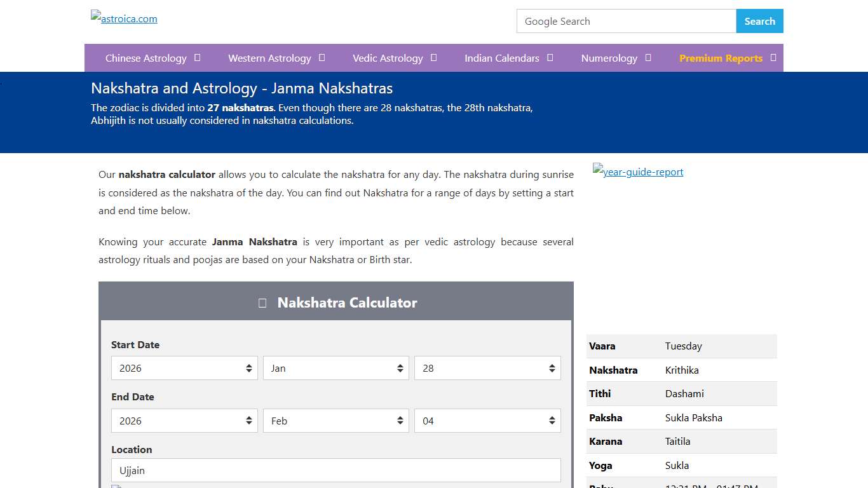This screenshot has width=868, height=488.
Task: Click the Ujjain location field
Action: tap(336, 470)
